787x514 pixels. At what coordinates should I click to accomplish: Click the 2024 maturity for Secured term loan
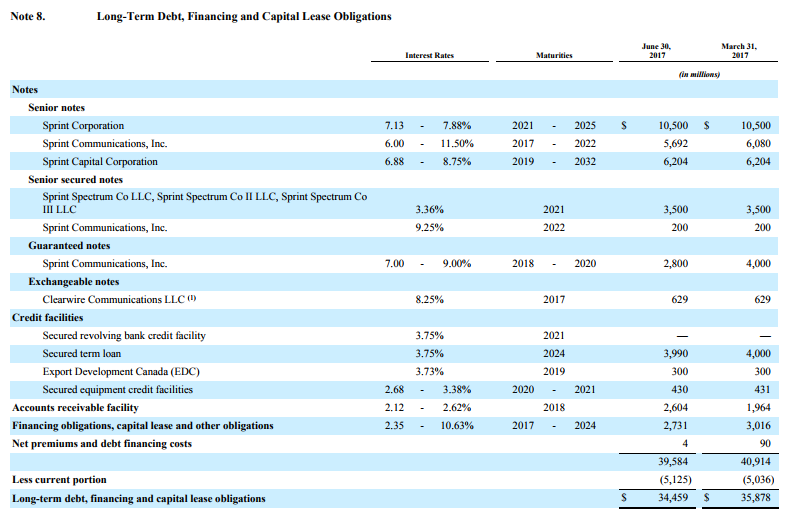(x=554, y=354)
